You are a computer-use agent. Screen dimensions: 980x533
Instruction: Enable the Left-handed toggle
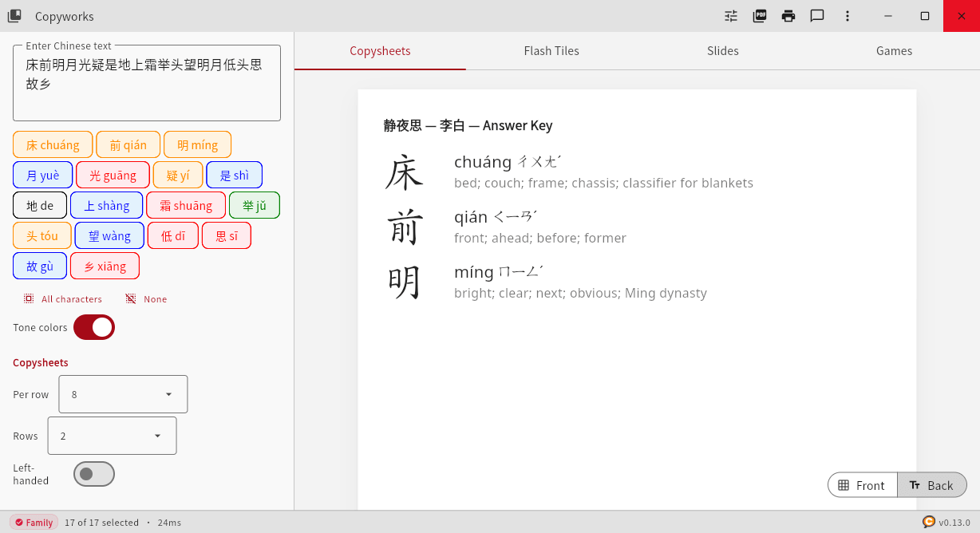tap(93, 474)
